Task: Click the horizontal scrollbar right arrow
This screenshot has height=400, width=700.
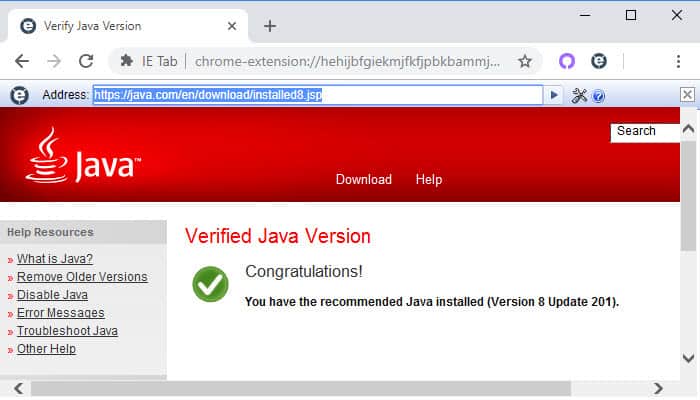Action: click(x=658, y=388)
